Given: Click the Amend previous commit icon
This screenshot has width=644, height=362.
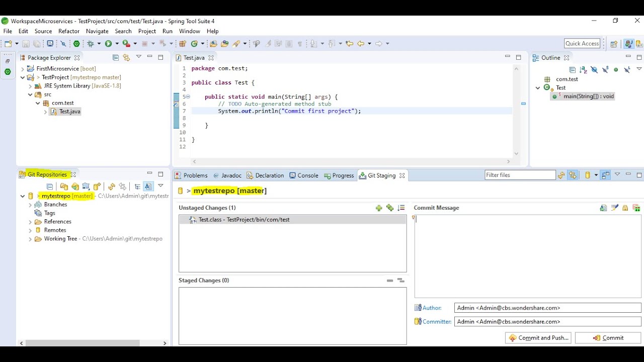Looking at the screenshot, I should point(603,208).
